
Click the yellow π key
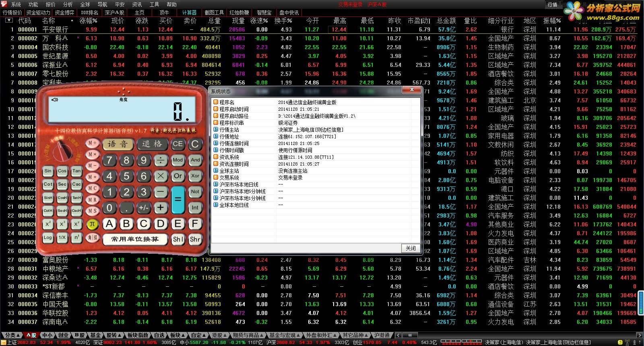pyautogui.click(x=92, y=224)
